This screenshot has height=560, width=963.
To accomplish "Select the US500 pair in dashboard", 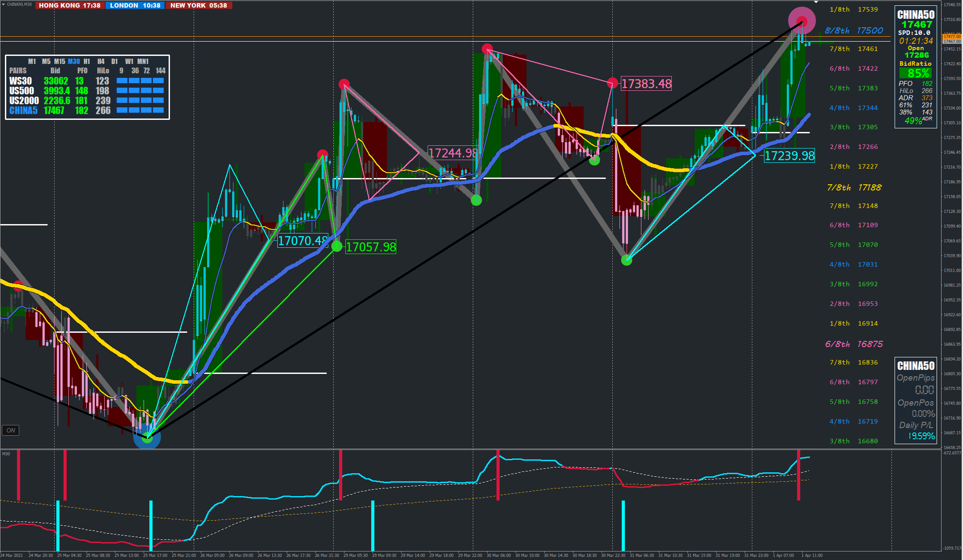I will [x=21, y=91].
